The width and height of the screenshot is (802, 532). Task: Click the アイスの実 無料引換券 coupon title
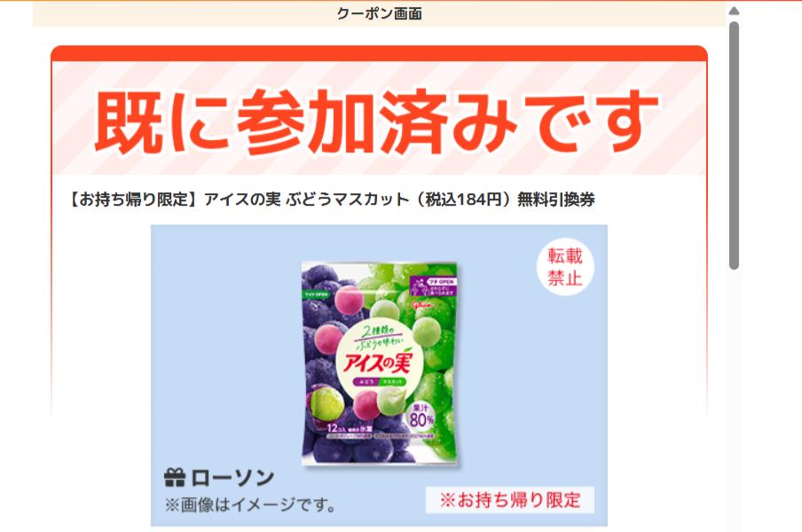332,199
